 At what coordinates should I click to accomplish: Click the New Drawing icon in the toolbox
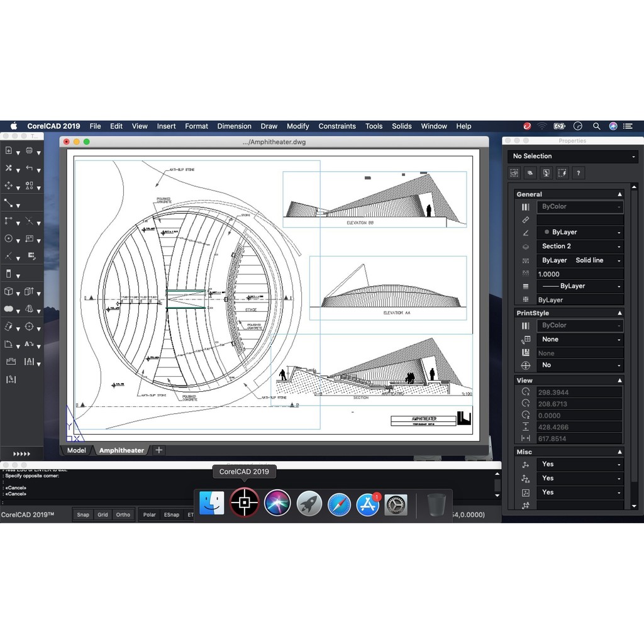tap(9, 151)
